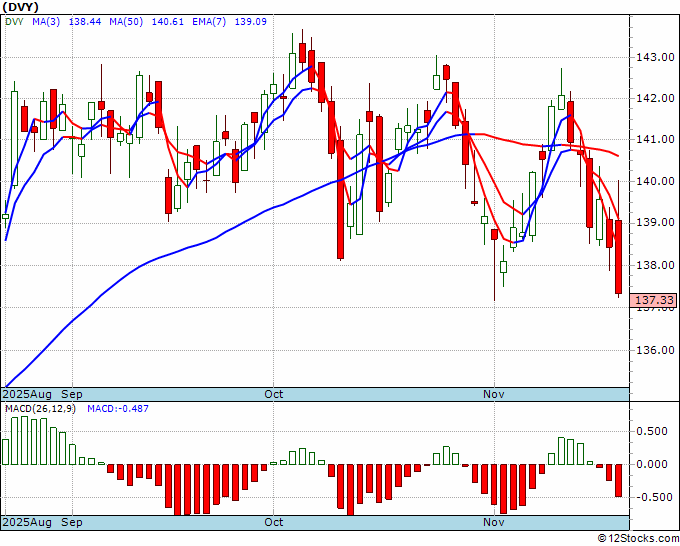Screen dimensions: 680x546
Task: Click the MACD(26,12,9) indicator label
Action: [40, 409]
